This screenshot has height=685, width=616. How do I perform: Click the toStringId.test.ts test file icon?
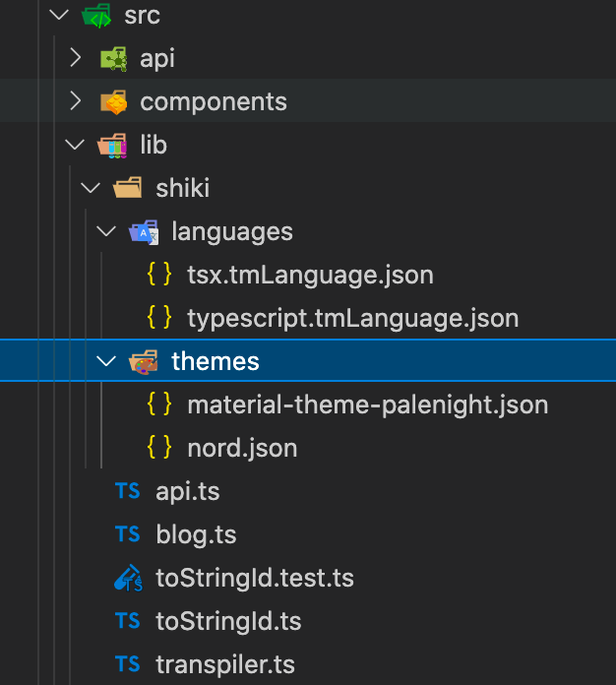128,579
